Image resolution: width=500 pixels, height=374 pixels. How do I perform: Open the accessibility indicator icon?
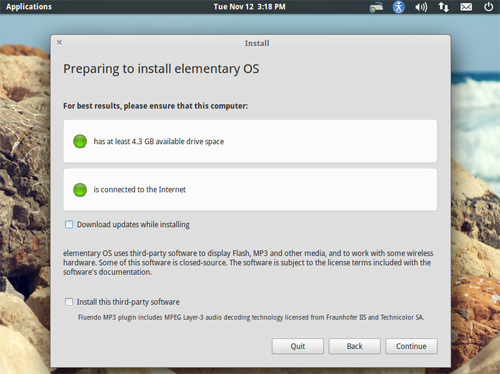tap(399, 7)
